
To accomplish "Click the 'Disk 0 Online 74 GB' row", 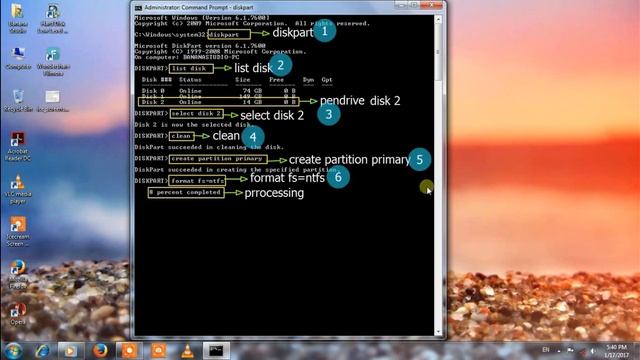I will [218, 91].
